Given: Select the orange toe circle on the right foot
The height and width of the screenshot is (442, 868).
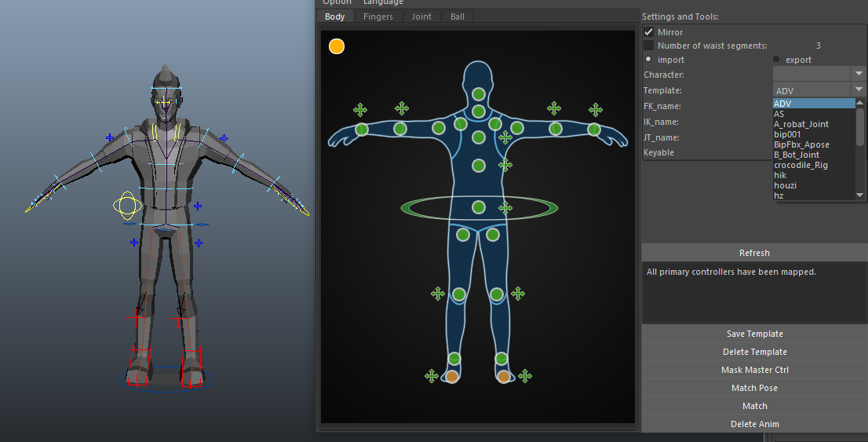Looking at the screenshot, I should tap(503, 377).
